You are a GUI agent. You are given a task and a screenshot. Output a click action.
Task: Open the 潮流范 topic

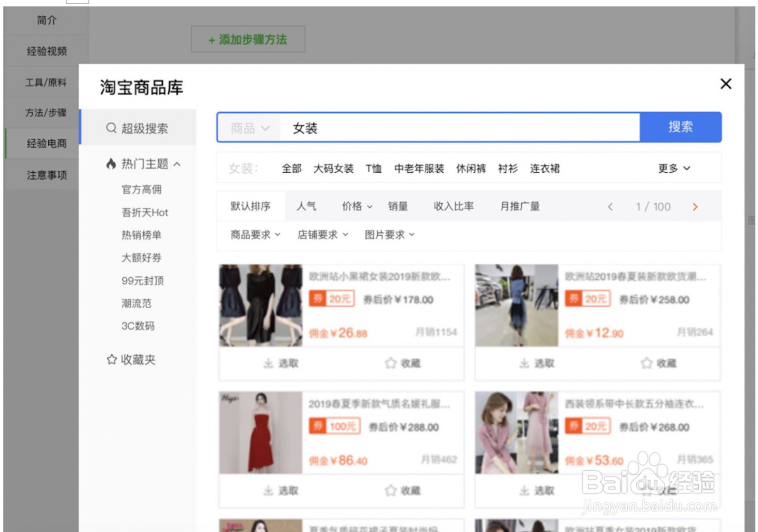coord(136,303)
